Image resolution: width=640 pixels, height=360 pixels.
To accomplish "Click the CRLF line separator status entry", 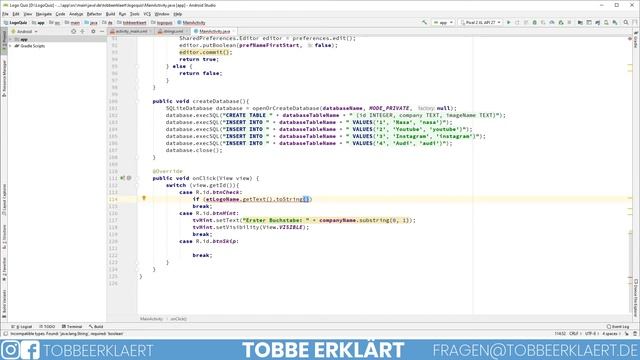I will point(574,334).
